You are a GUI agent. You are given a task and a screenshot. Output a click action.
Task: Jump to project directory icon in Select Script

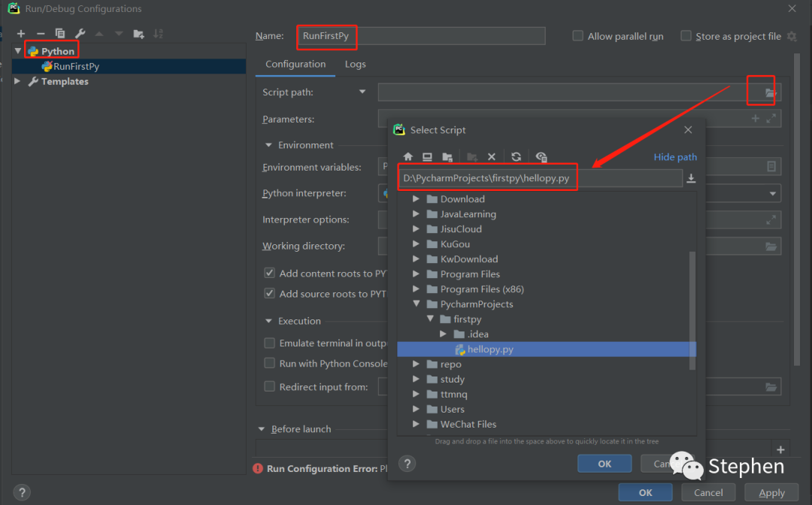coord(447,157)
